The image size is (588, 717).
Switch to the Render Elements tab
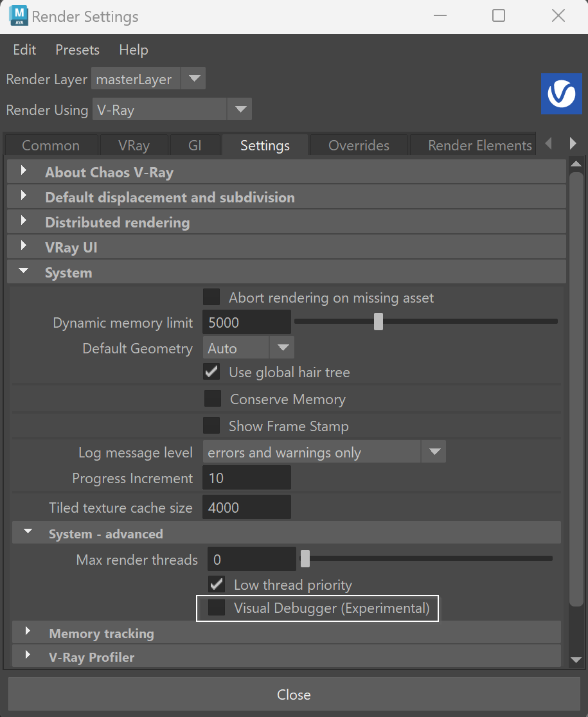click(473, 145)
